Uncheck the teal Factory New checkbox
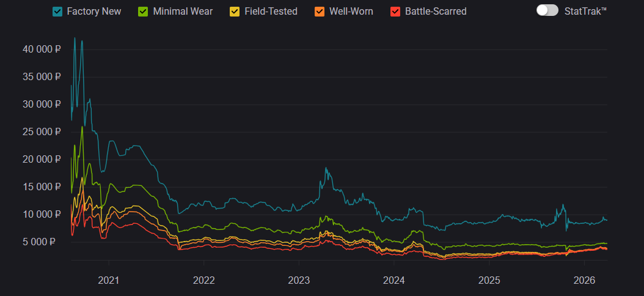This screenshot has width=644, height=296. click(57, 12)
